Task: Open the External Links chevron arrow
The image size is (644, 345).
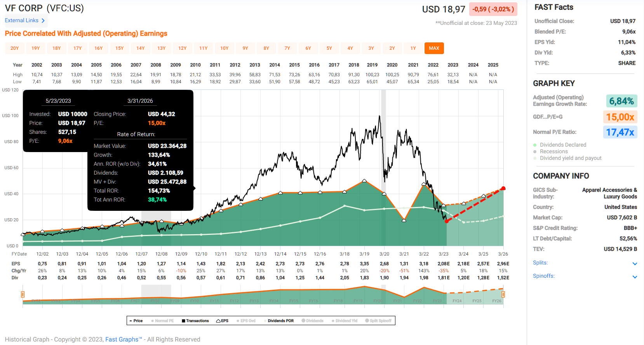Action: (x=43, y=21)
